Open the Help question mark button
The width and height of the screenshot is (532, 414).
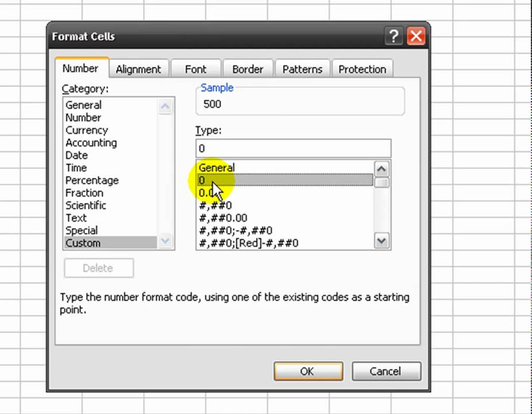[x=394, y=36]
